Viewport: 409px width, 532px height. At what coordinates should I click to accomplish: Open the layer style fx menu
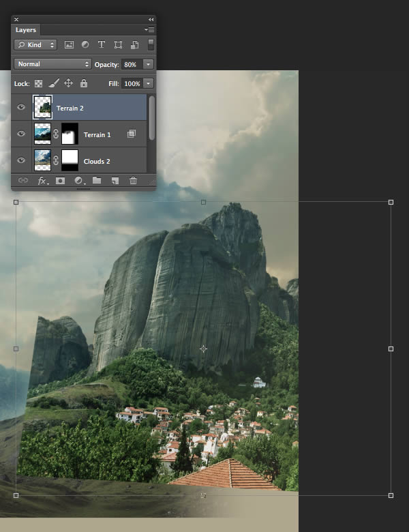click(x=42, y=181)
